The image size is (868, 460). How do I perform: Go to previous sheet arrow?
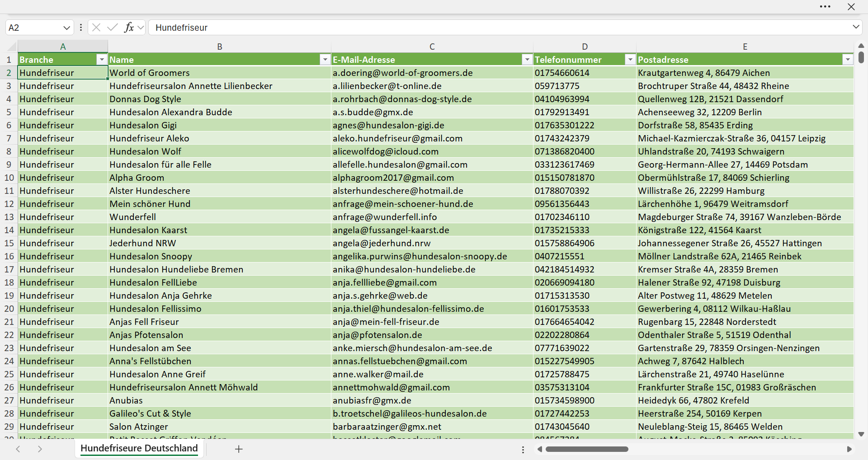point(18,449)
